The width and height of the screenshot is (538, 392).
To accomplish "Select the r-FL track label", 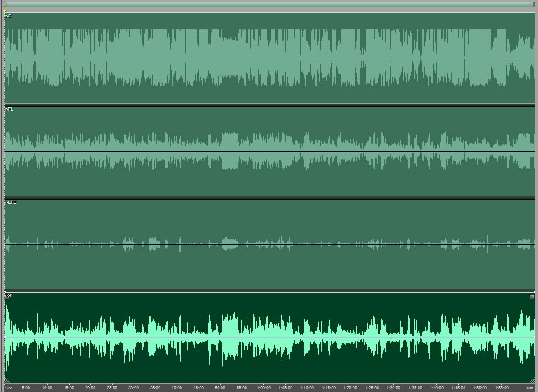I will point(9,109).
